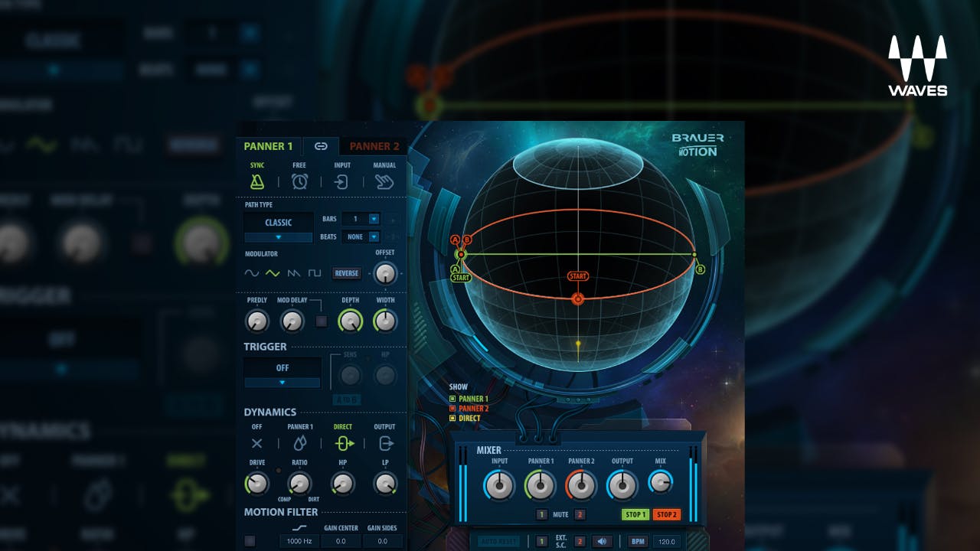Open the Trigger Off dropdown arrow
The height and width of the screenshot is (551, 980).
(283, 383)
